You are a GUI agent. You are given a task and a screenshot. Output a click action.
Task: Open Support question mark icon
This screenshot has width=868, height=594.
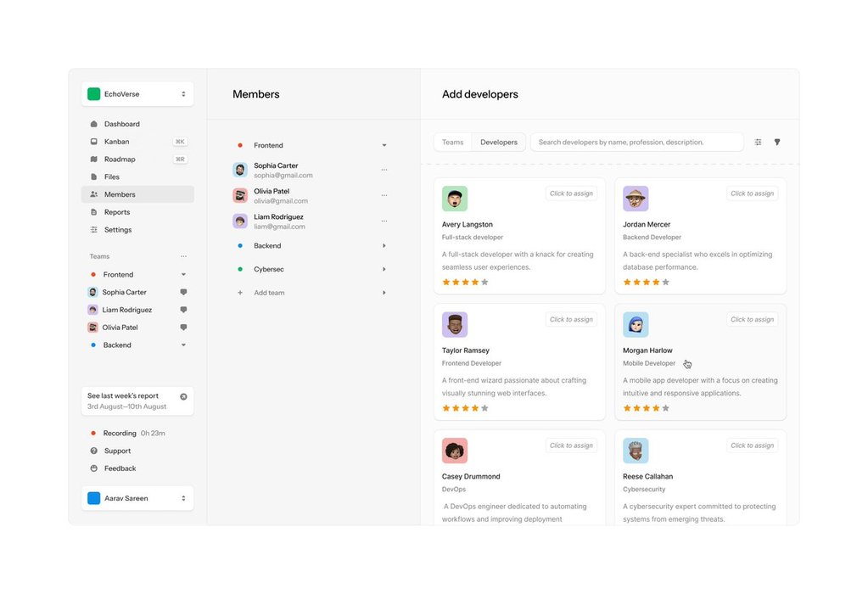coord(93,451)
